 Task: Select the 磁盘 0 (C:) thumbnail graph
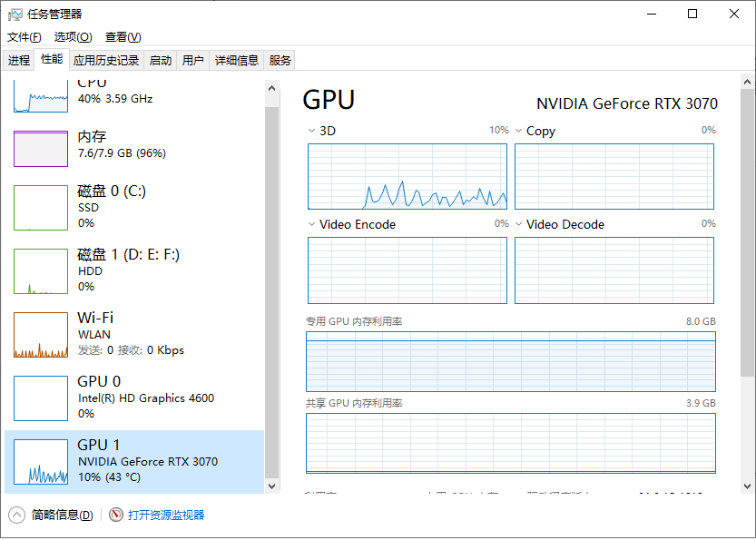[x=41, y=208]
